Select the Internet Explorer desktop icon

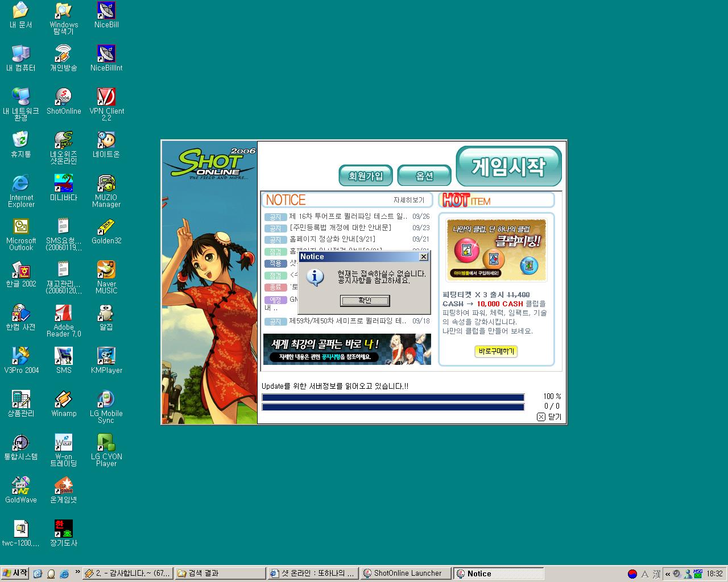tap(21, 191)
